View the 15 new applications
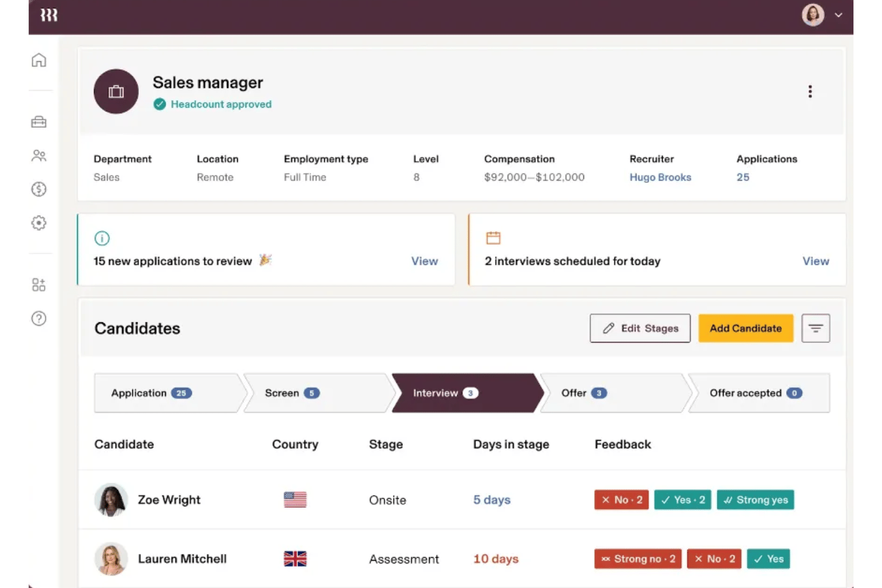Image resolution: width=882 pixels, height=588 pixels. pyautogui.click(x=424, y=261)
